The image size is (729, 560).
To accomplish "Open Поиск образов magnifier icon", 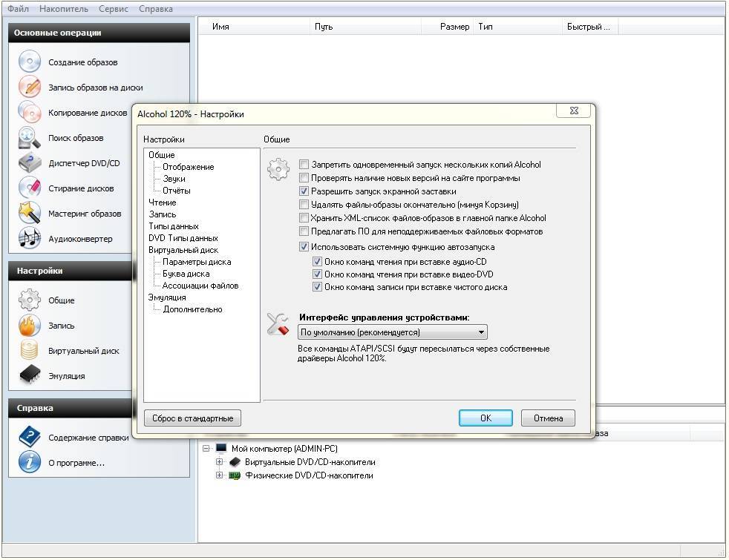I will click(29, 138).
